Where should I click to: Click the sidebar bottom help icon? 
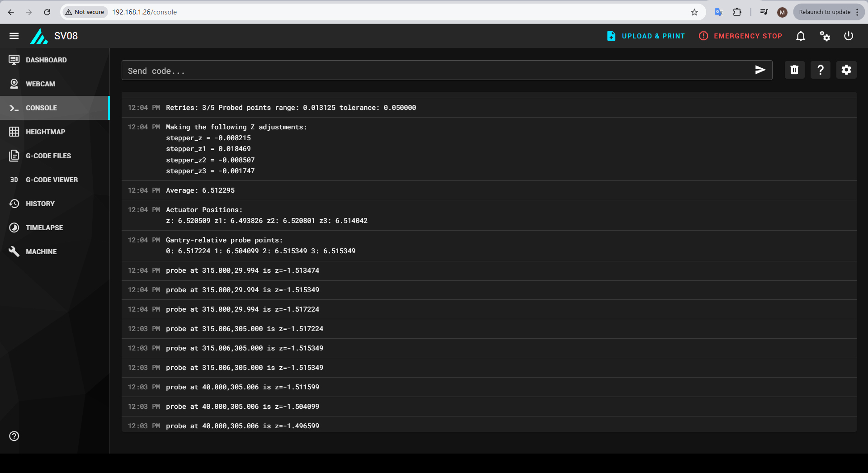[x=14, y=436]
